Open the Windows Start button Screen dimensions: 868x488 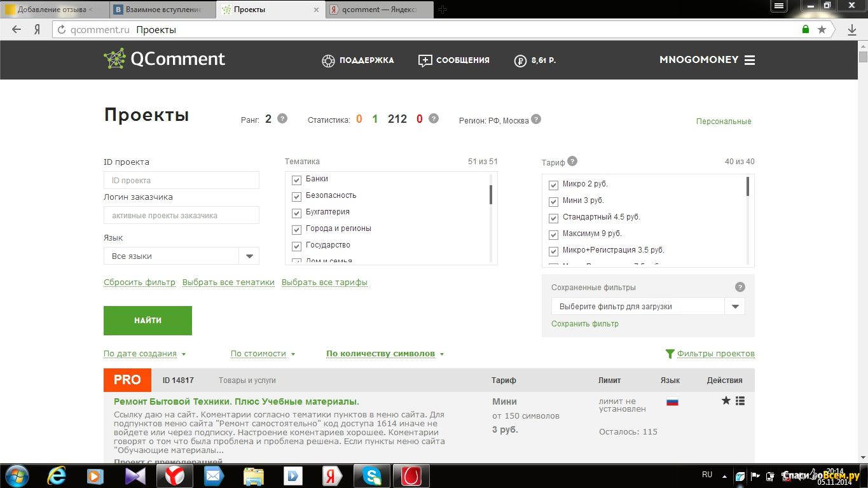(x=17, y=475)
